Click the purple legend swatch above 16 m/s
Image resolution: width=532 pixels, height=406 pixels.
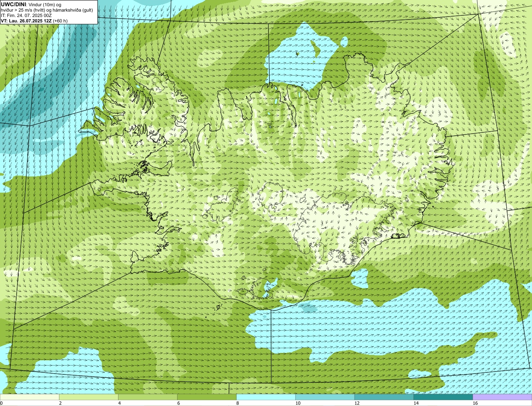(x=502, y=397)
